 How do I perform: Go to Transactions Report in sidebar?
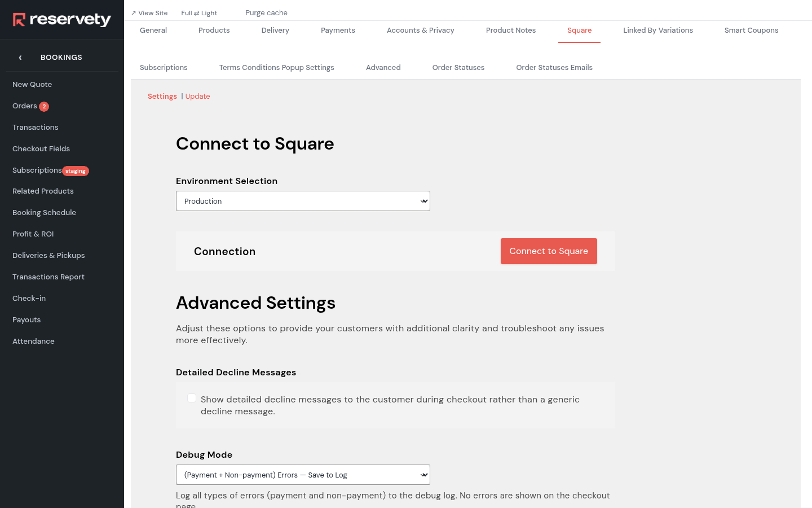coord(48,277)
